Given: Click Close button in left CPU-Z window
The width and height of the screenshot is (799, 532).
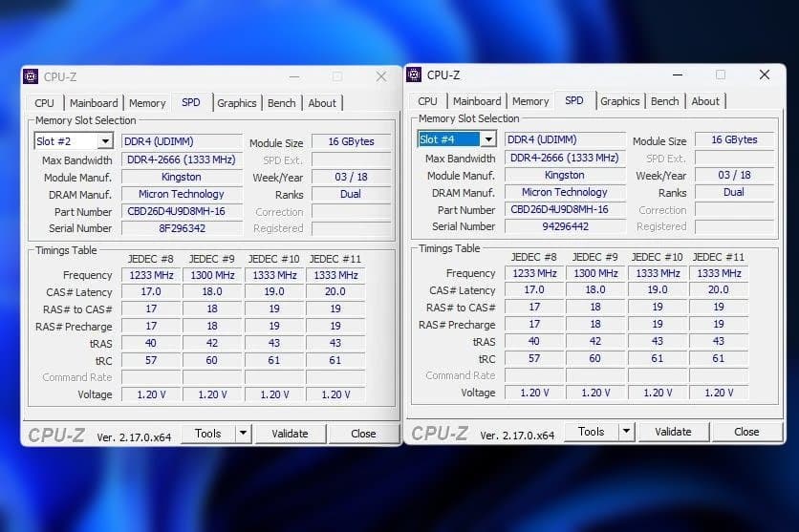Looking at the screenshot, I should [363, 434].
